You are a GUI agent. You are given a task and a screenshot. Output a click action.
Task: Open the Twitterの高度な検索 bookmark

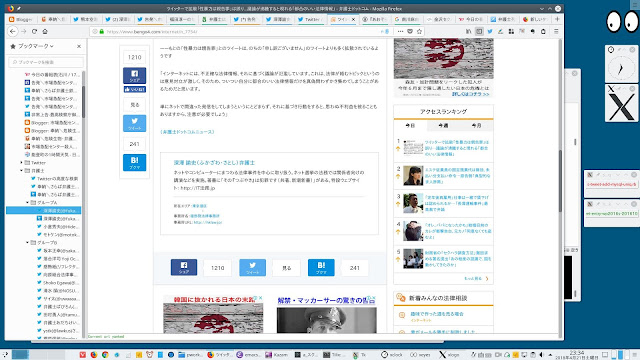[55, 179]
